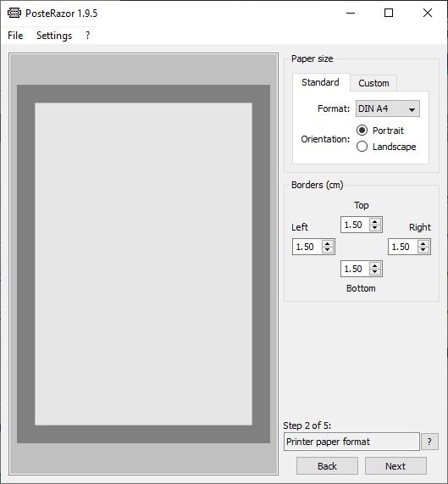Select Portrait orientation
448x484 pixels.
[x=380, y=131]
